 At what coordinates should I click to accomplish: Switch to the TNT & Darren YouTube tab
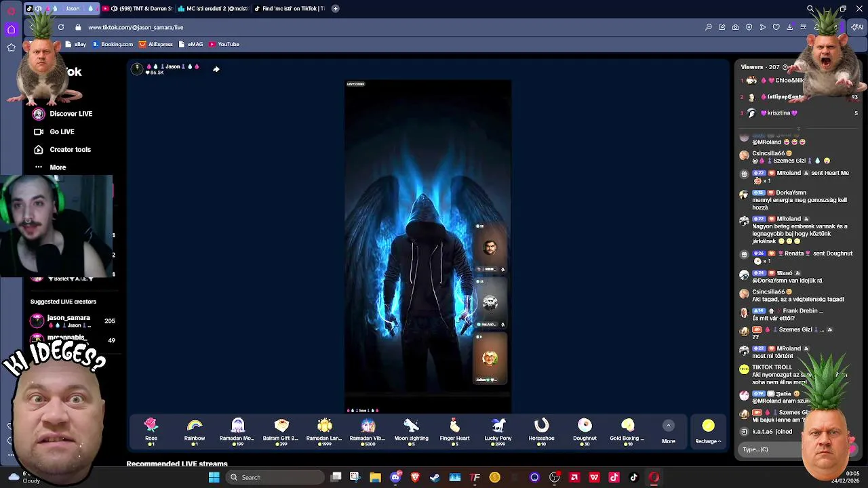point(137,9)
